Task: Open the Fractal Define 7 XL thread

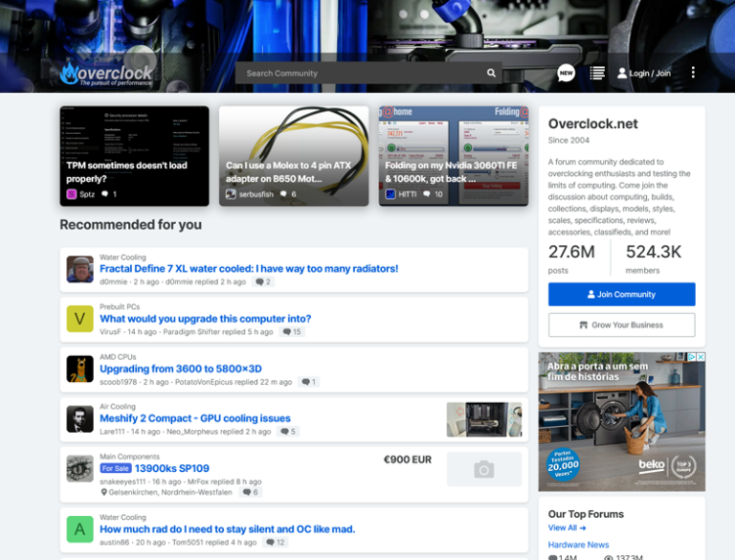Action: [x=249, y=269]
